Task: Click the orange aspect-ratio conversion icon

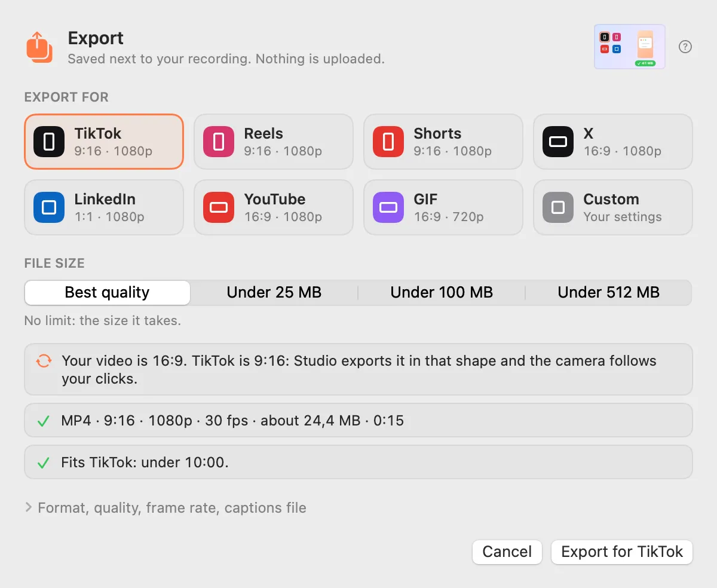Action: tap(43, 361)
